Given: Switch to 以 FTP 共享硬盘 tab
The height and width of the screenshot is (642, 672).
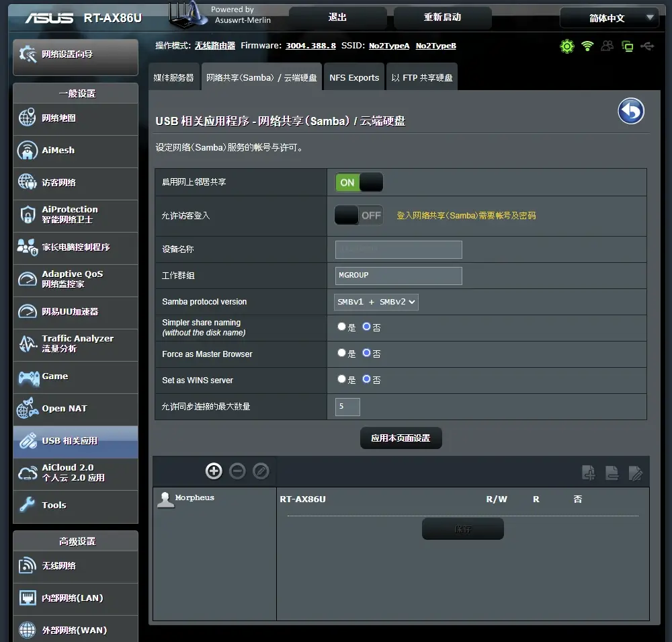Looking at the screenshot, I should 422,77.
